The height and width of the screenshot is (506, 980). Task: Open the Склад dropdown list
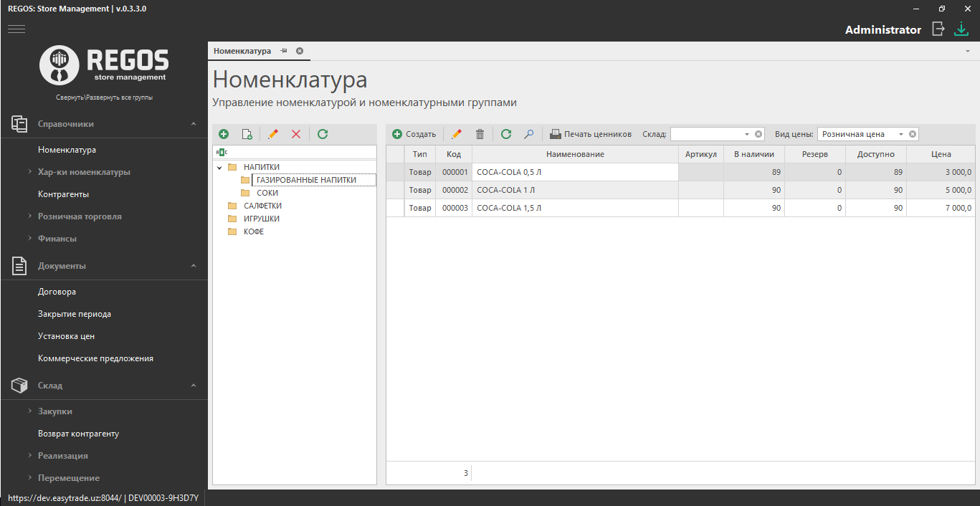(746, 134)
